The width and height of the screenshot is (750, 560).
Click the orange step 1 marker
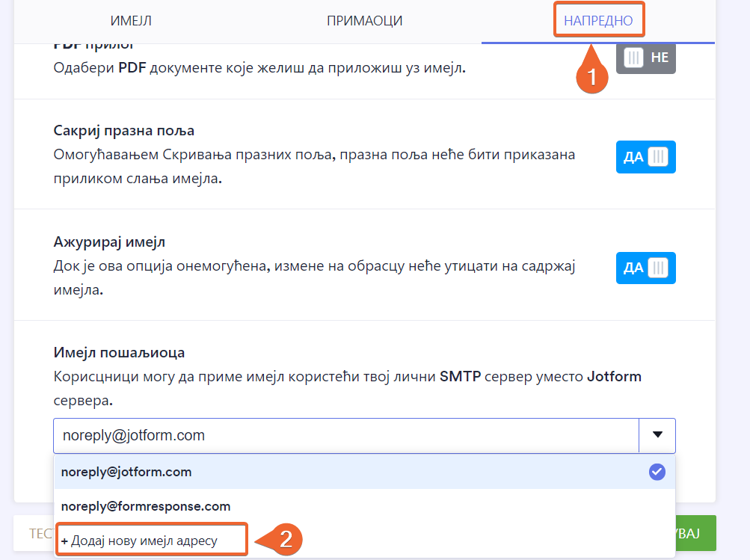591,77
